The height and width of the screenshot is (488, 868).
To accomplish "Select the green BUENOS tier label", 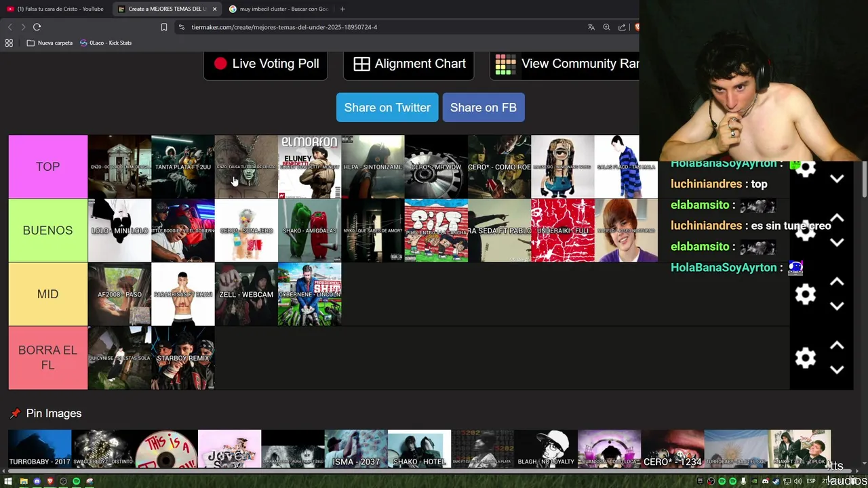I will pos(48,230).
